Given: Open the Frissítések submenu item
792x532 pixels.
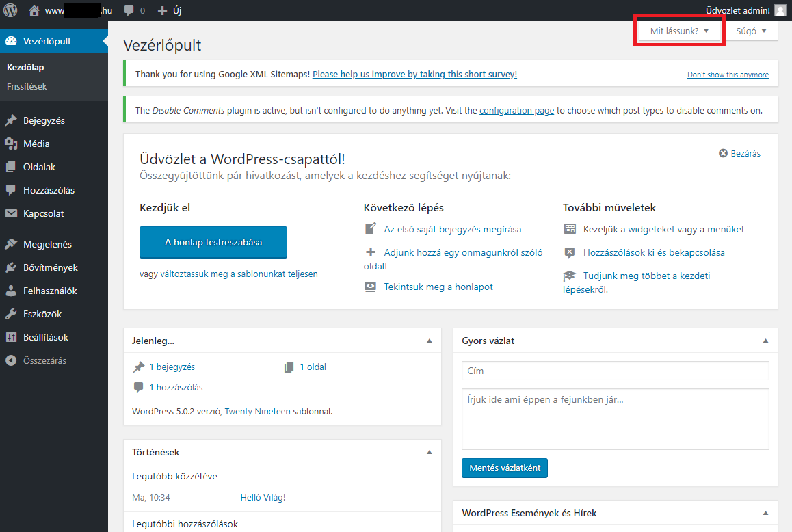Looking at the screenshot, I should pyautogui.click(x=27, y=86).
